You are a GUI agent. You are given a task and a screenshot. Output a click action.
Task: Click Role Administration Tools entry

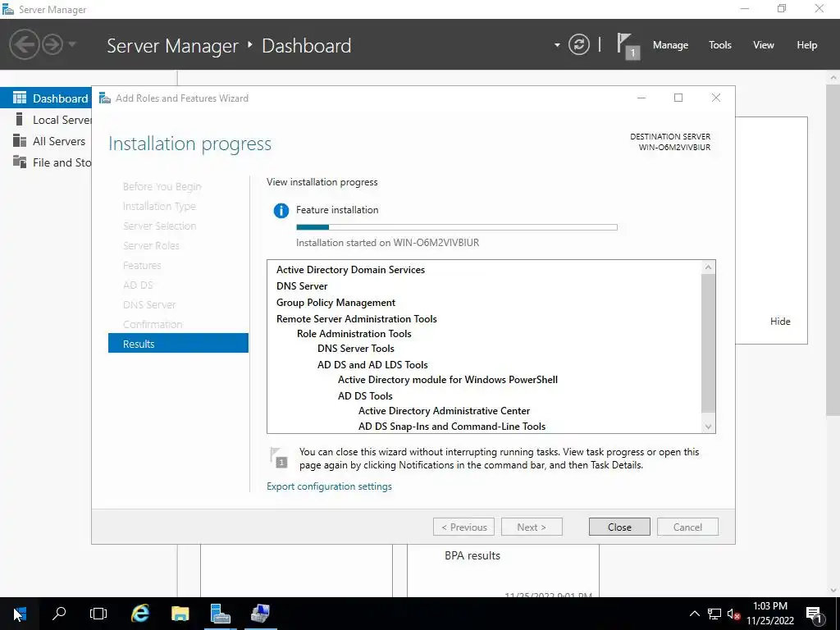354,334
